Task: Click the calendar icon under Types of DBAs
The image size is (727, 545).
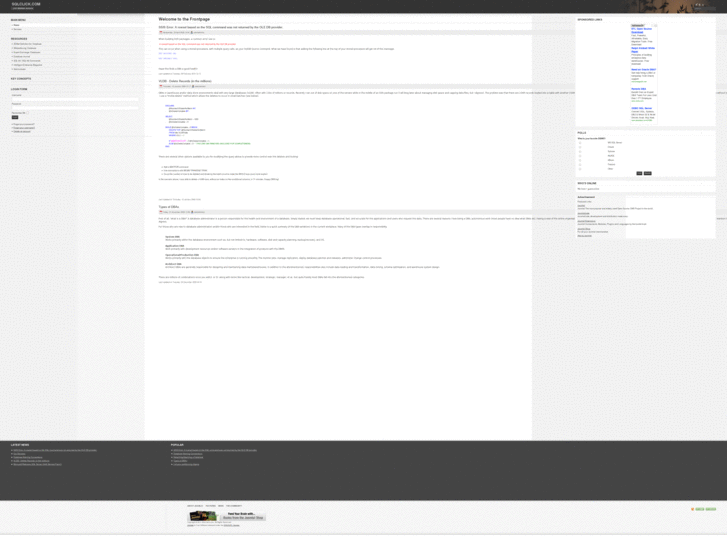Action: (161, 212)
